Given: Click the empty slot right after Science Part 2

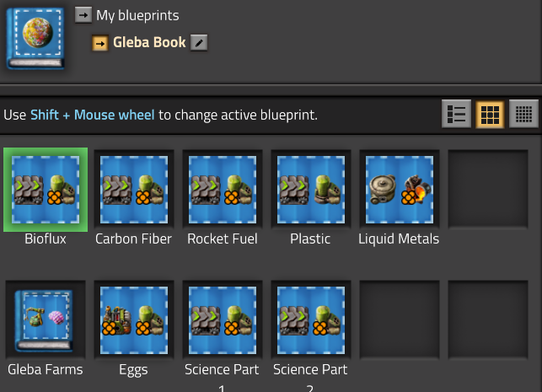Looking at the screenshot, I should coord(400,320).
